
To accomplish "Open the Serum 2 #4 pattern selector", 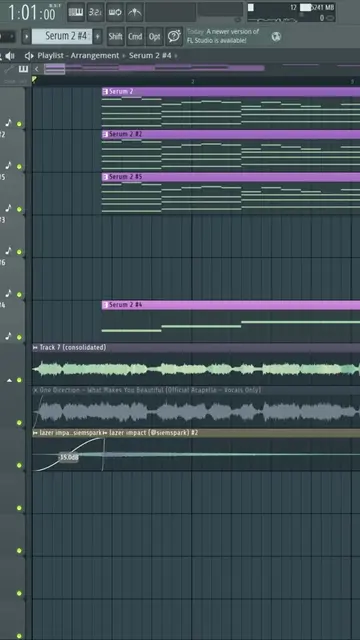I will 62,36.
